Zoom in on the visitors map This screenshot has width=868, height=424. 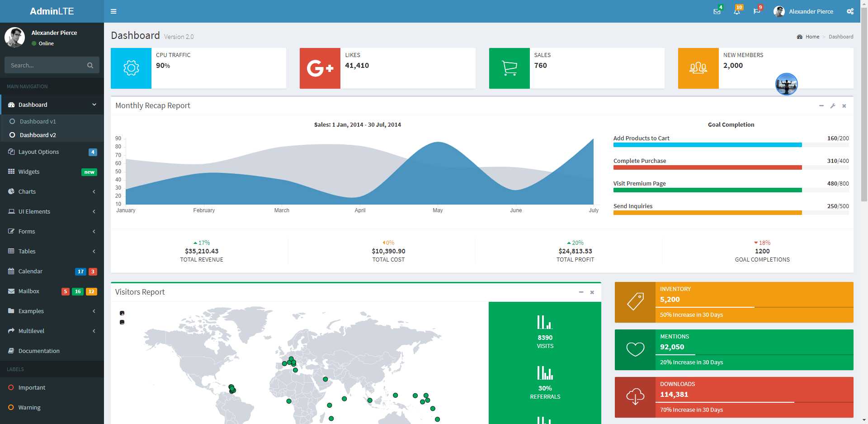point(122,313)
